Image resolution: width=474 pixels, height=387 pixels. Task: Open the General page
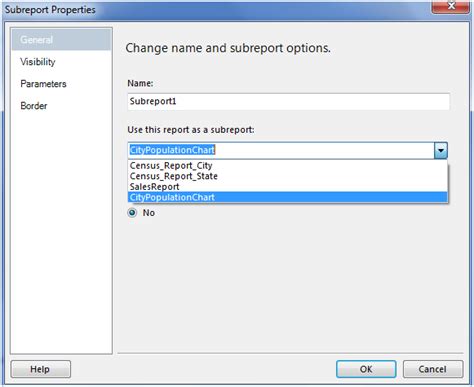coord(61,40)
